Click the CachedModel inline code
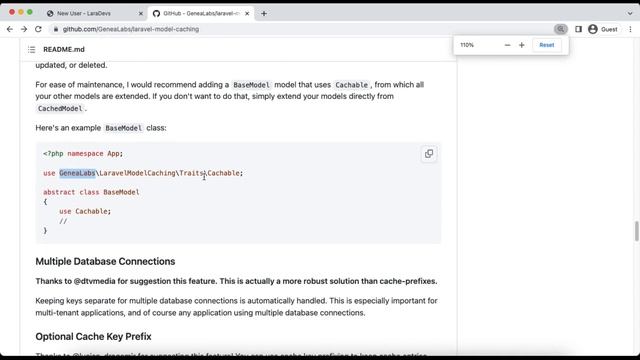 click(x=60, y=109)
